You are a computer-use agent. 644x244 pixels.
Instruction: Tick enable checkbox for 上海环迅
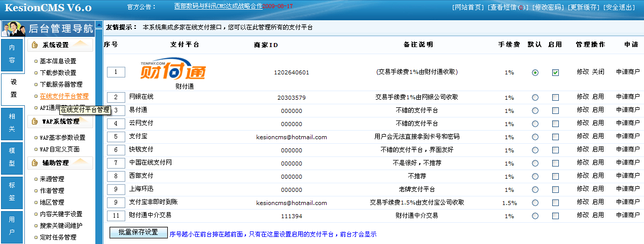pos(556,189)
